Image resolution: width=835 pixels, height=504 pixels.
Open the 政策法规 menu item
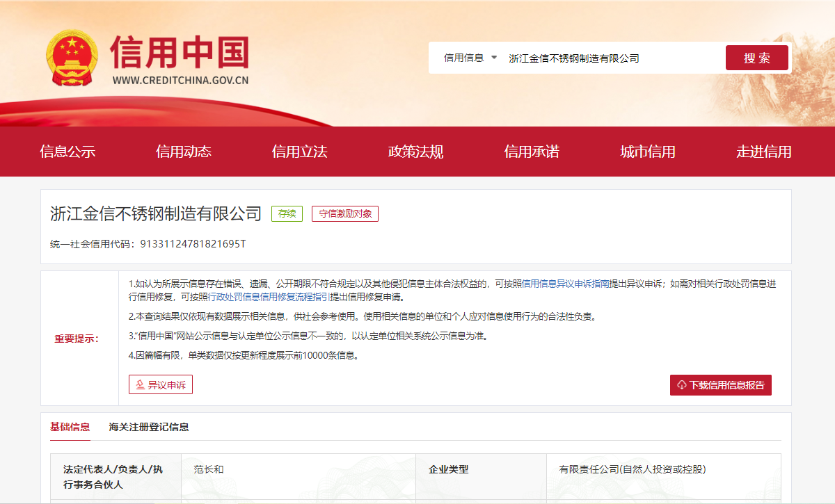point(415,152)
